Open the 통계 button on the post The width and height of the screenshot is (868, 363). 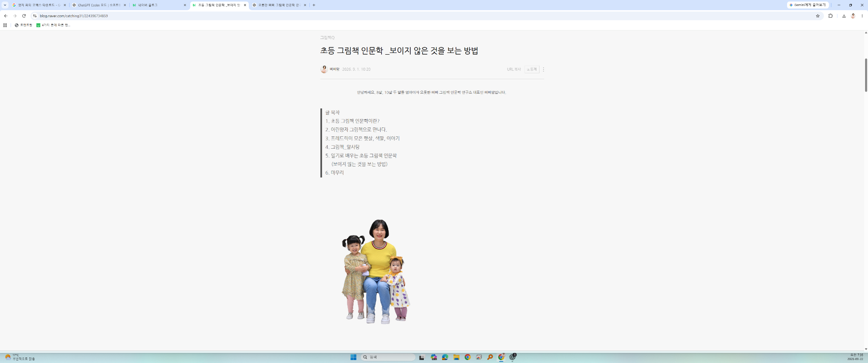tap(532, 69)
